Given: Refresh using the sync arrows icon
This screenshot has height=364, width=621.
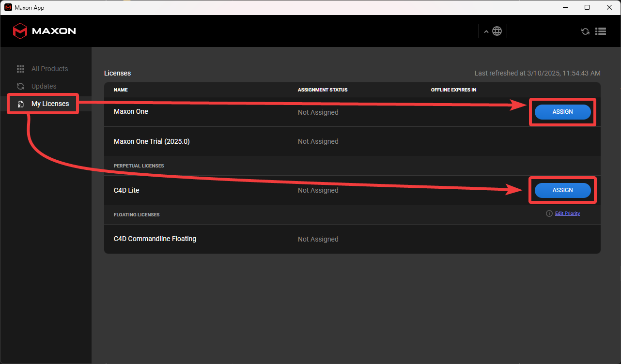Looking at the screenshot, I should (585, 31).
